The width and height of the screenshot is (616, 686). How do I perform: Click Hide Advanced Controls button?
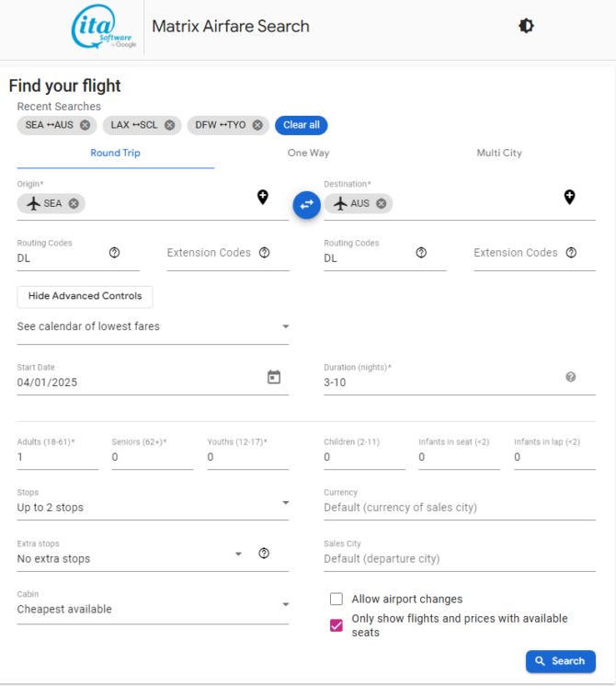click(85, 296)
